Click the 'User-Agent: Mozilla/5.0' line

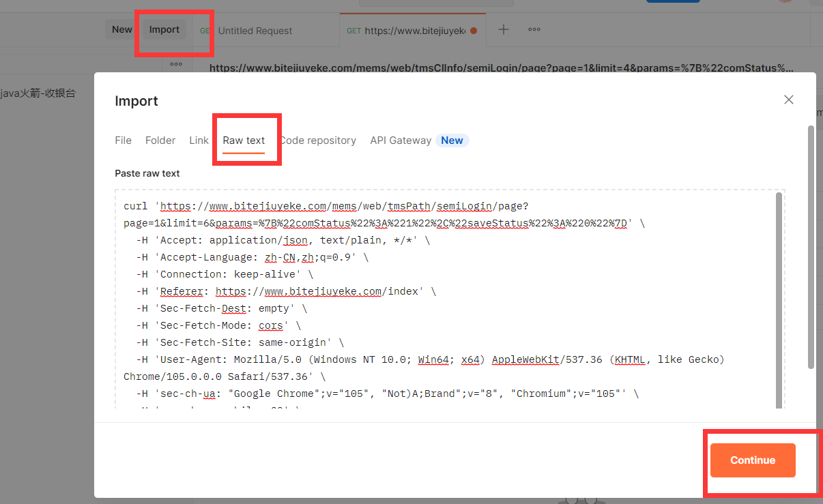[430, 359]
